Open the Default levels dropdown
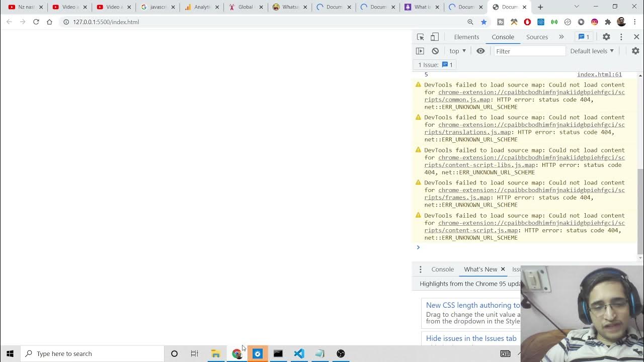The image size is (644, 362). [x=592, y=51]
